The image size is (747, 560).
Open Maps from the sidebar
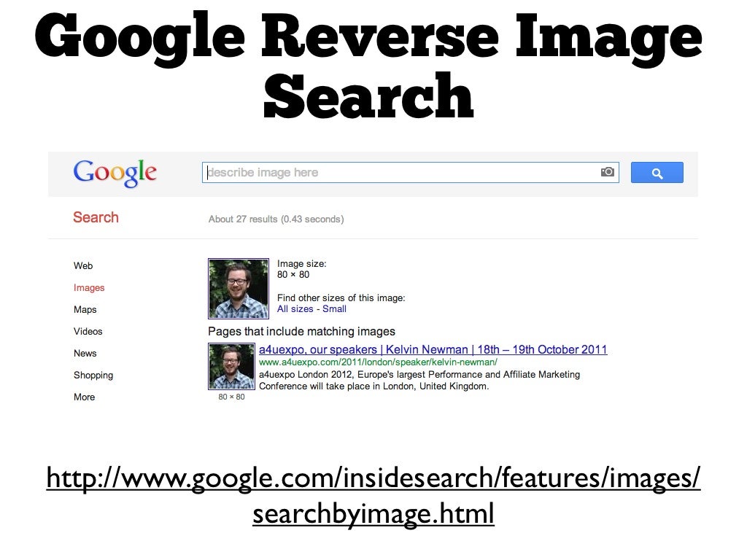[85, 309]
